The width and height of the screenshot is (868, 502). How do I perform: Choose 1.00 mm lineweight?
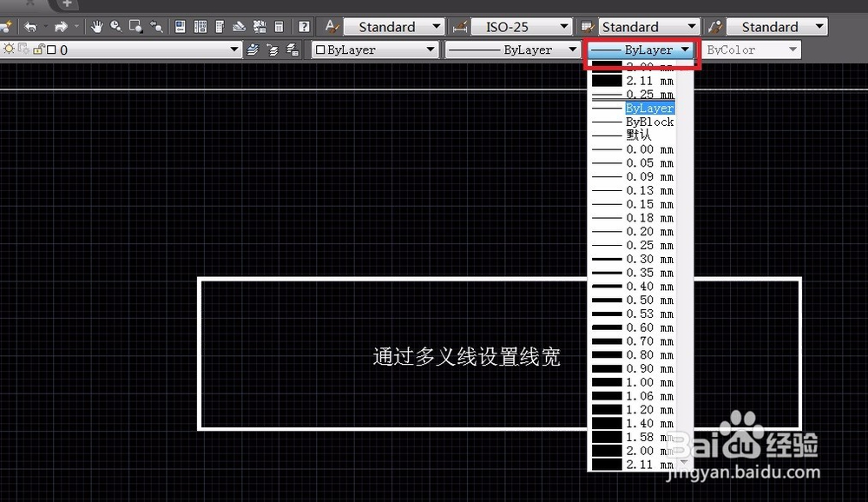coord(634,382)
